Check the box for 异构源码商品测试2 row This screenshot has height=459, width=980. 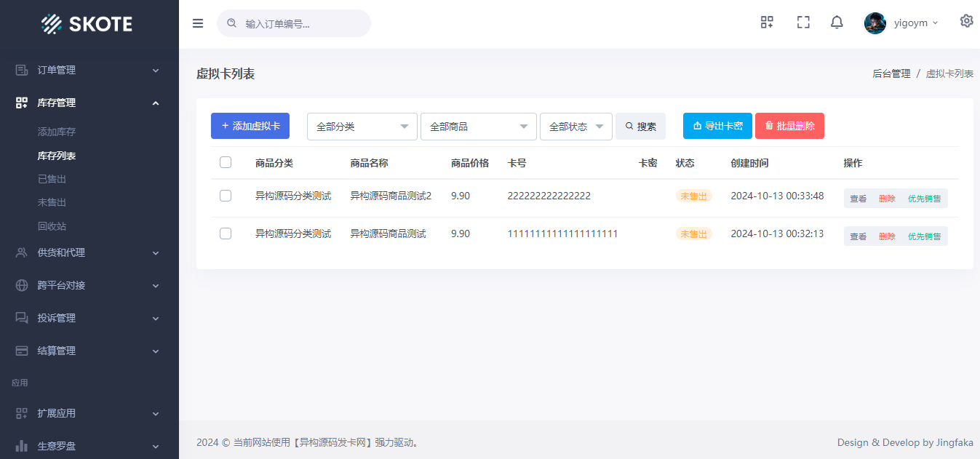click(x=226, y=196)
